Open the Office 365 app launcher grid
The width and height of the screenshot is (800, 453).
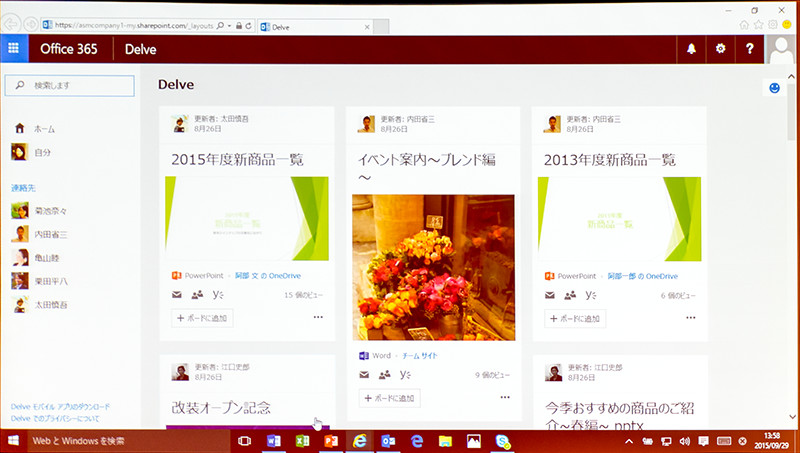[x=14, y=48]
